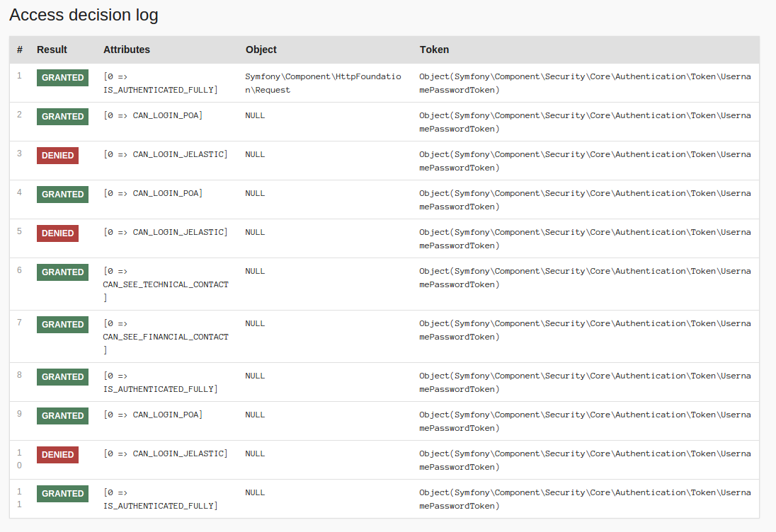Select the UsernamePasswordToken text in row 11
Image resolution: width=776 pixels, height=532 pixels.
pyautogui.click(x=585, y=499)
